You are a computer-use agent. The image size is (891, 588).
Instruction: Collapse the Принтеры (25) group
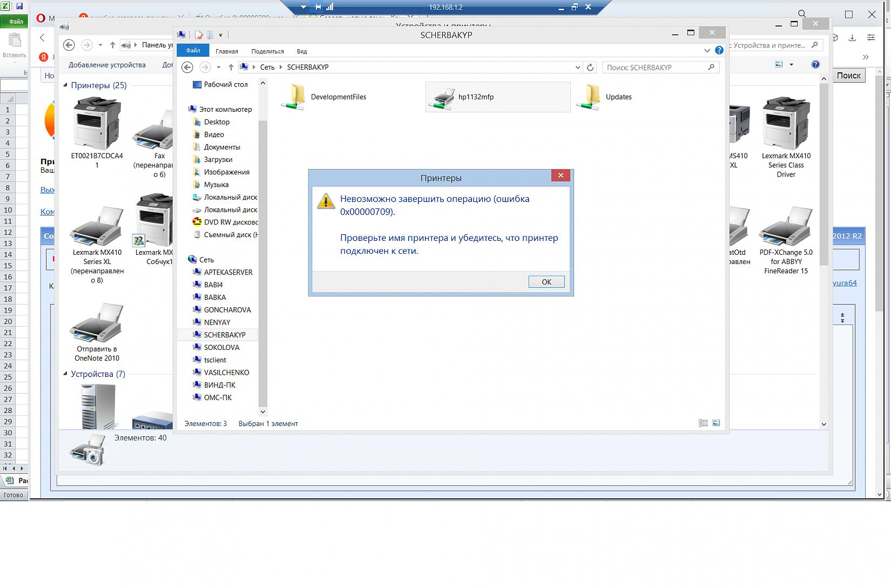[x=65, y=85]
